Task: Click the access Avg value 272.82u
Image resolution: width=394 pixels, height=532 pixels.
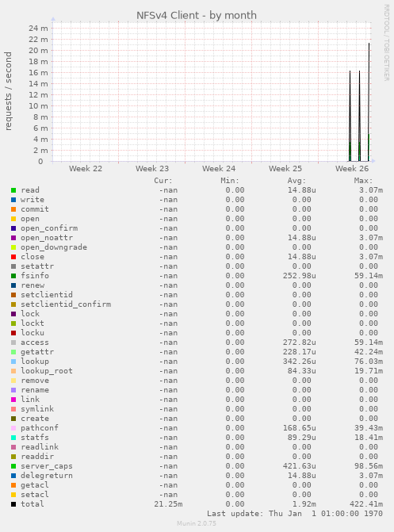Action: point(300,343)
